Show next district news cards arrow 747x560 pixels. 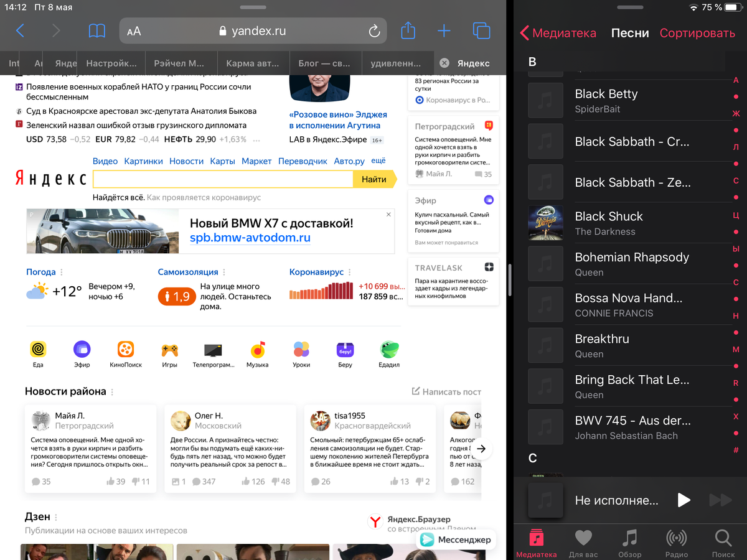[481, 449]
